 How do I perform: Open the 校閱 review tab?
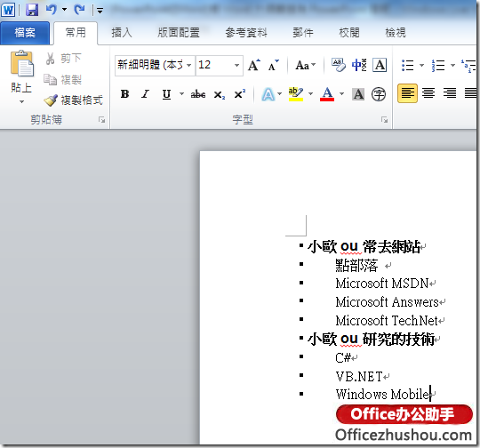[349, 33]
